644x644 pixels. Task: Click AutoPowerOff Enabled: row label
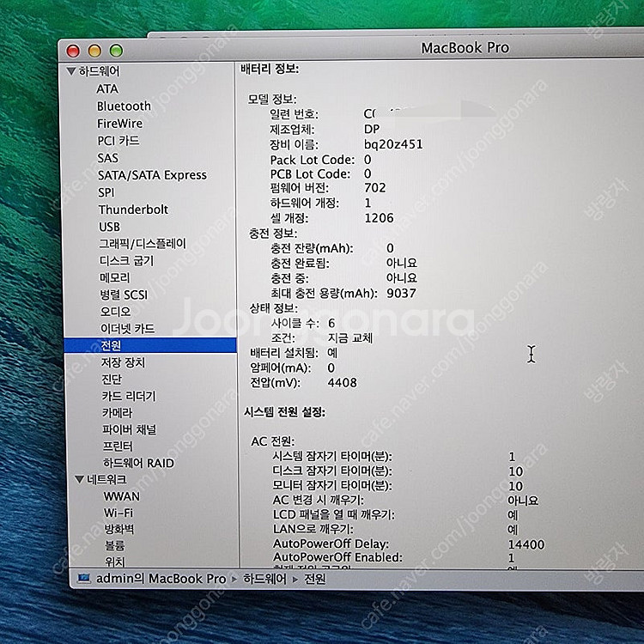338,557
